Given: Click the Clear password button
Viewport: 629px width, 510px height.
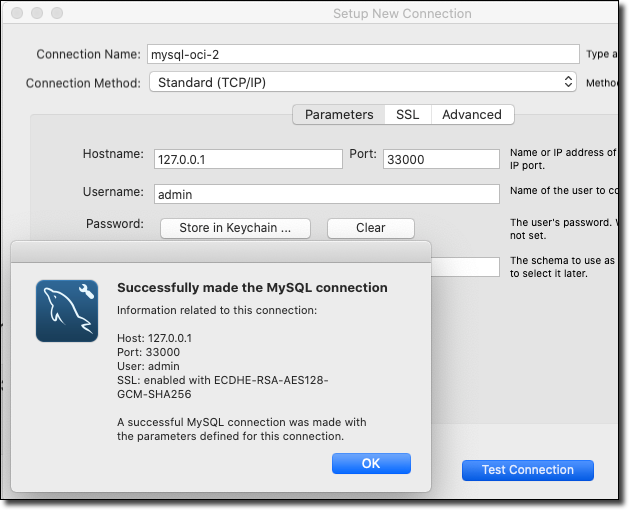Looking at the screenshot, I should (x=371, y=228).
